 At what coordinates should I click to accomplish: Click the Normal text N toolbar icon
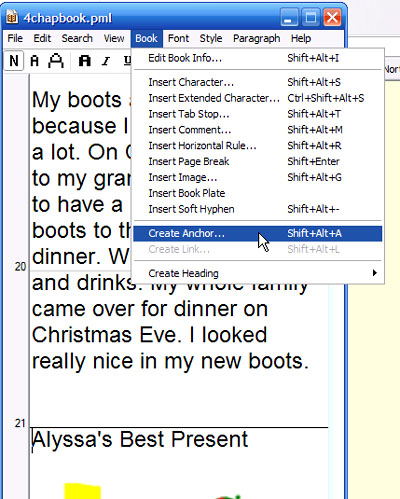coord(14,61)
